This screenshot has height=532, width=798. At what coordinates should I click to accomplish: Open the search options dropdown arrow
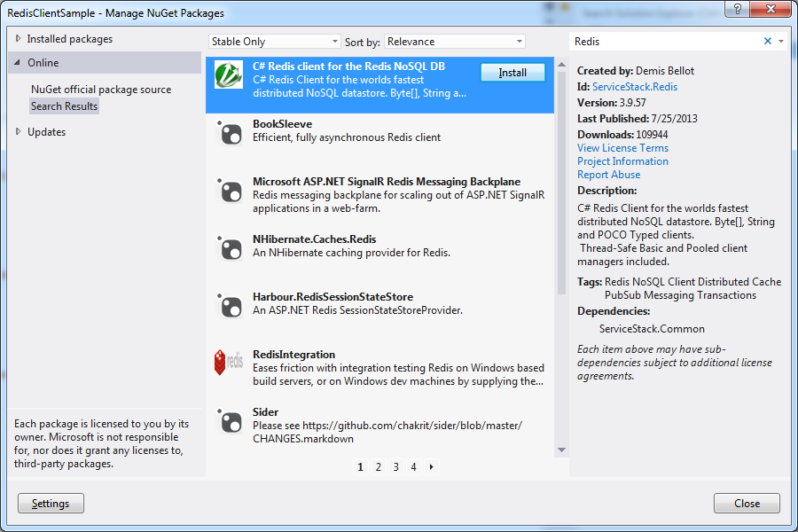(781, 42)
